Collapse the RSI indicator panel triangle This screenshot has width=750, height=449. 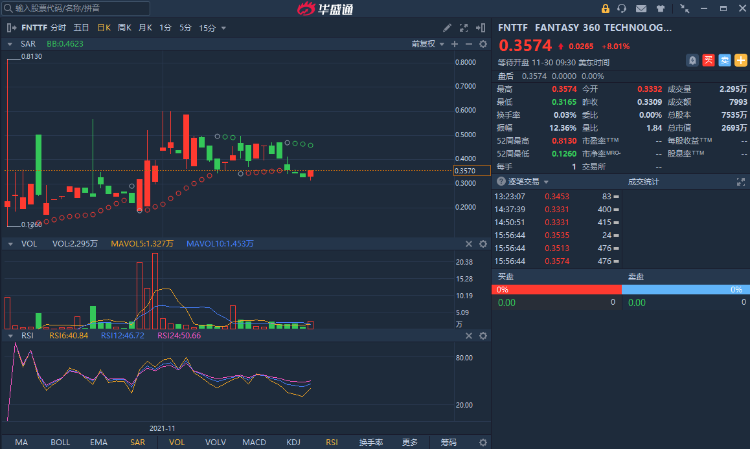coord(10,336)
